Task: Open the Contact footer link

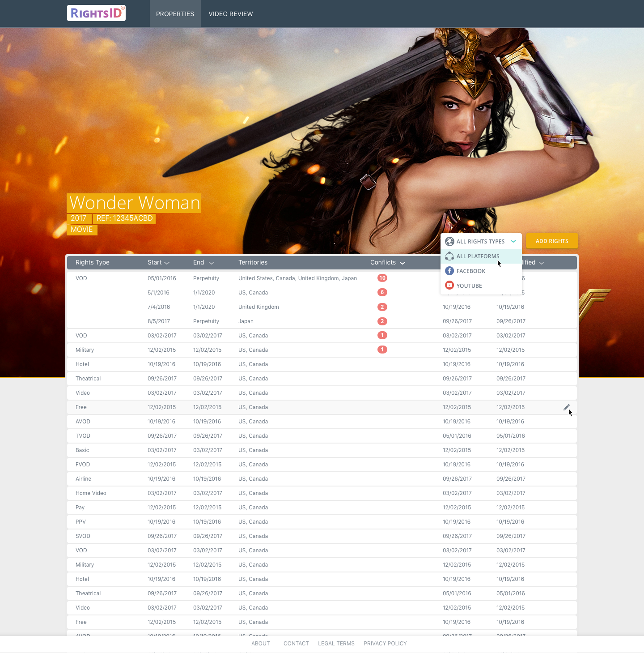Action: pos(296,644)
